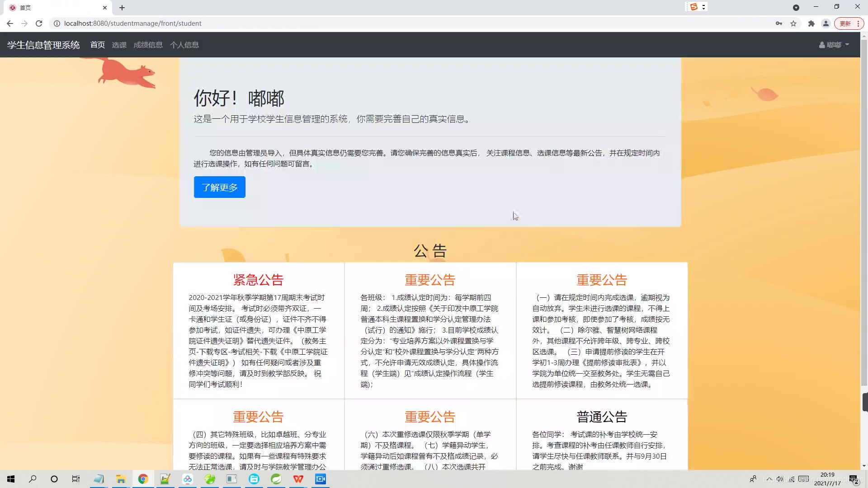Open the browser profile avatar icon
This screenshot has width=868, height=488.
[826, 23]
